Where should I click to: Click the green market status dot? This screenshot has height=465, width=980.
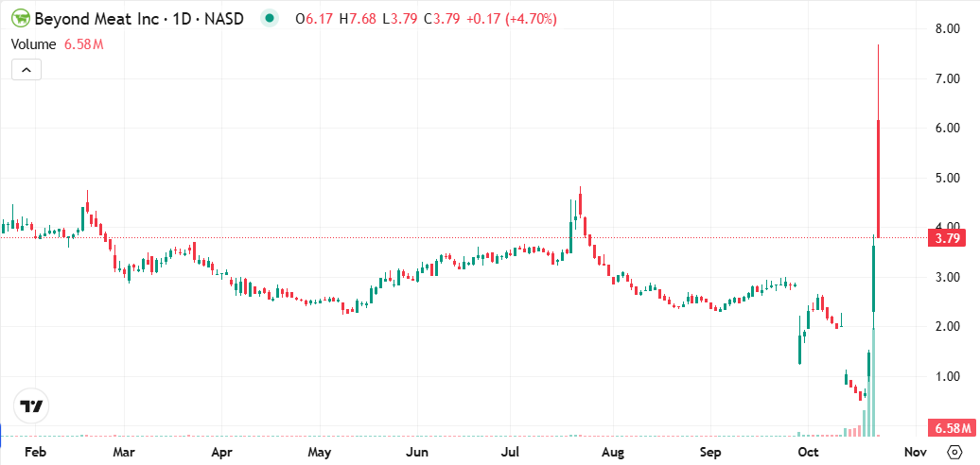click(x=271, y=19)
